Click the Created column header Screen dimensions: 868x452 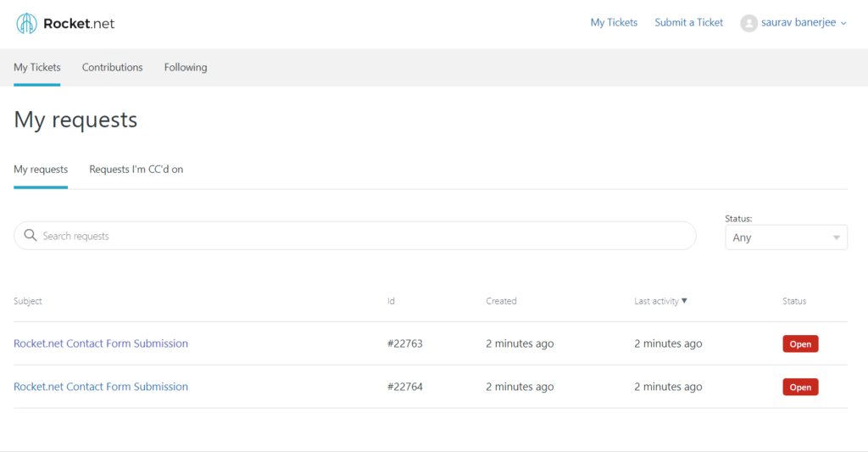click(x=501, y=301)
